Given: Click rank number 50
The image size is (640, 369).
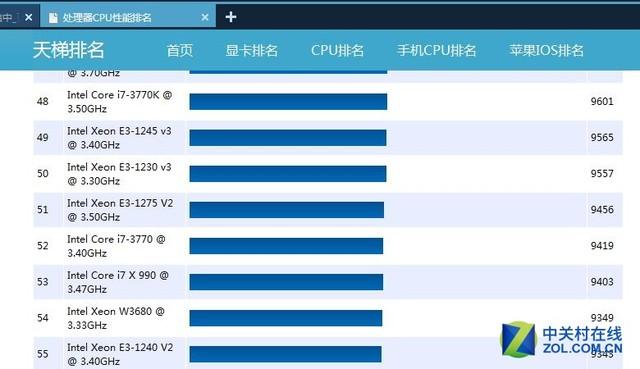Looking at the screenshot, I should click(43, 173).
